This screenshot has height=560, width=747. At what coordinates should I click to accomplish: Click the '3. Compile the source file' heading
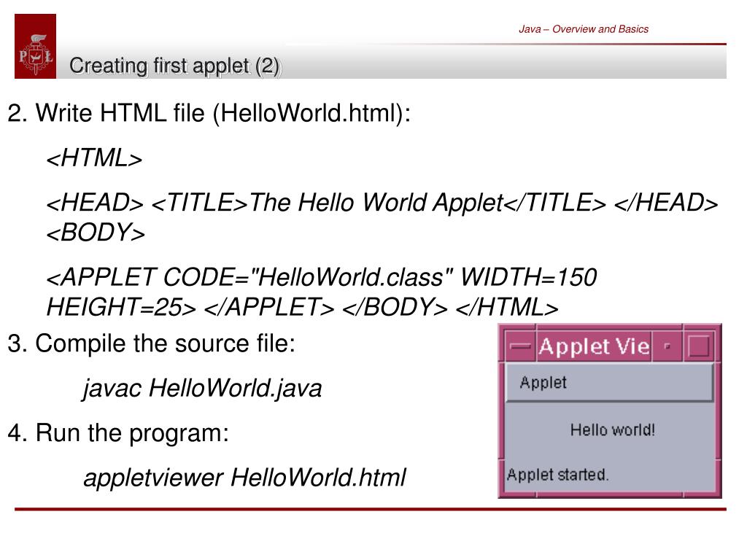(x=152, y=343)
